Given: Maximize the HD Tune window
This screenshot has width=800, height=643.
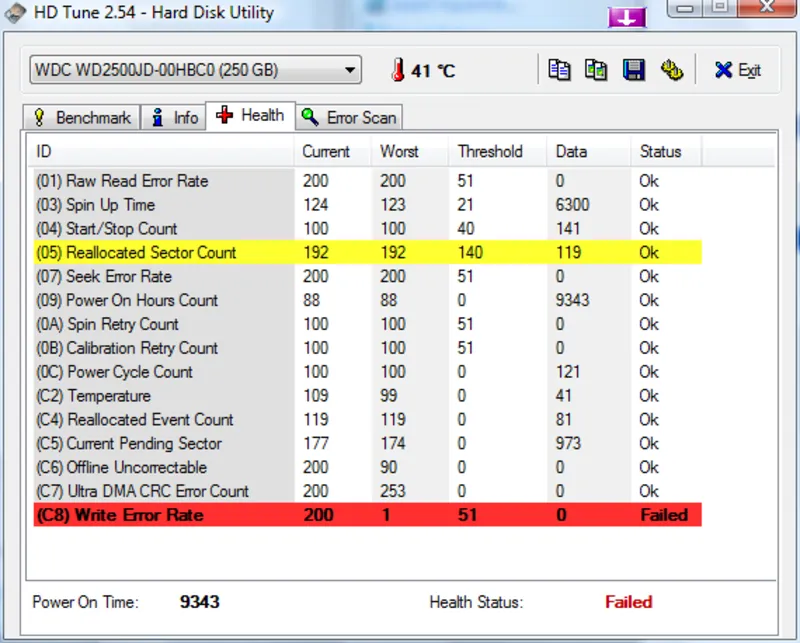Looking at the screenshot, I should pos(719,9).
